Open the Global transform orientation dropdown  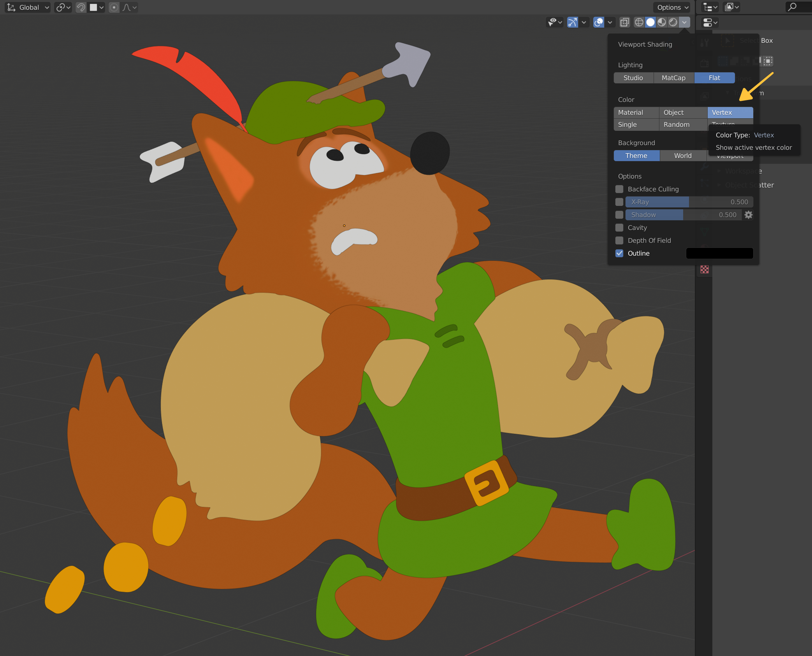click(x=28, y=7)
